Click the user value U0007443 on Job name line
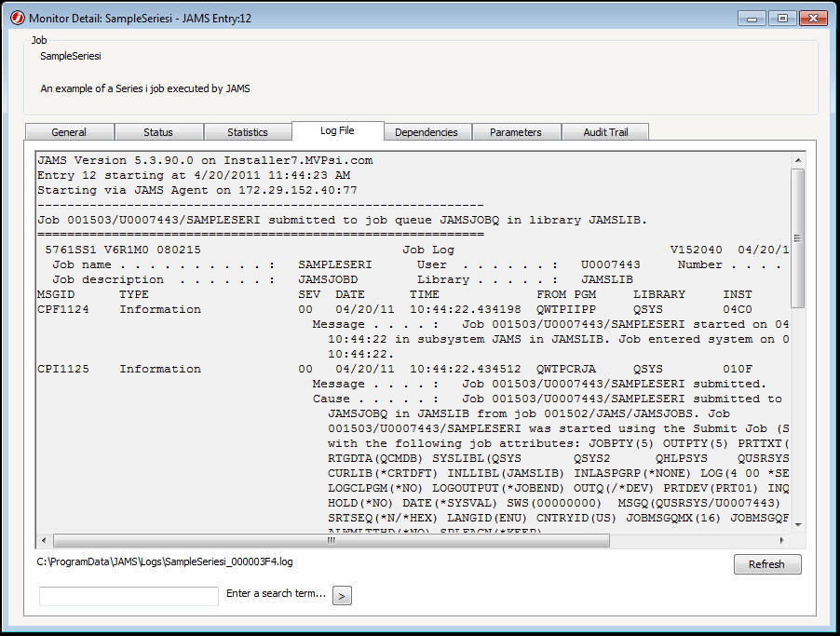840x636 pixels. 611,264
